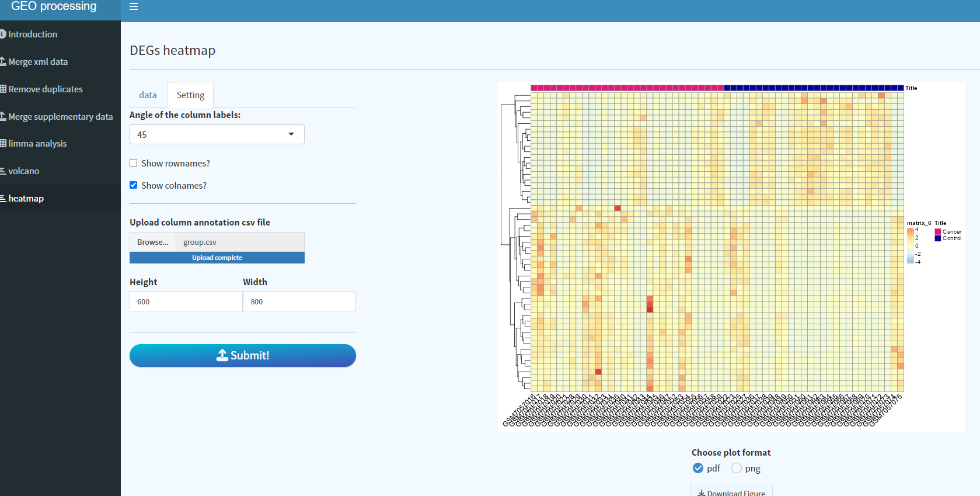Open the column label angle dropdown
Viewport: 980px width, 496px height.
217,134
